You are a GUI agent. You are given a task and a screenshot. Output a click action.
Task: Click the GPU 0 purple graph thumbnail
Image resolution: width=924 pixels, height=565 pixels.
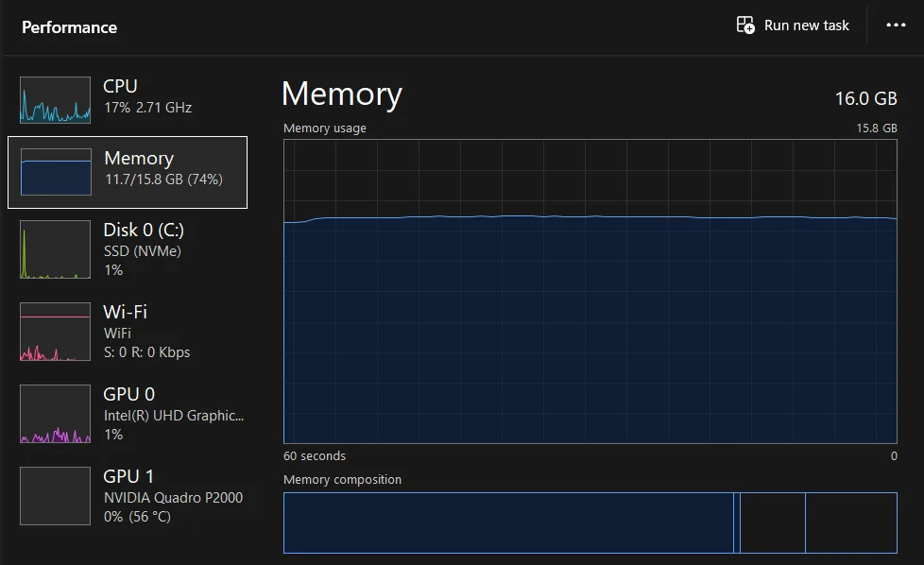pyautogui.click(x=56, y=414)
